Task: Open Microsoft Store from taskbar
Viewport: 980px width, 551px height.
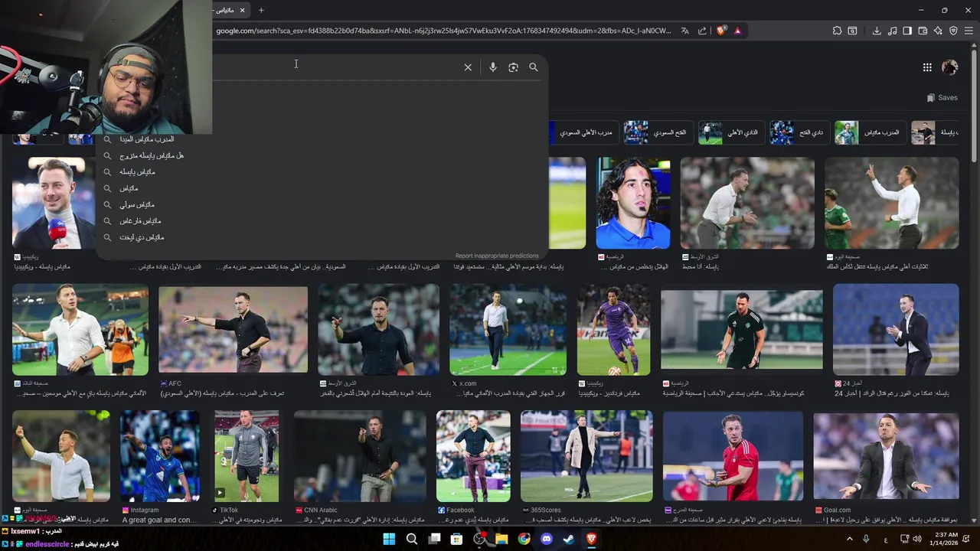Action: [456, 539]
